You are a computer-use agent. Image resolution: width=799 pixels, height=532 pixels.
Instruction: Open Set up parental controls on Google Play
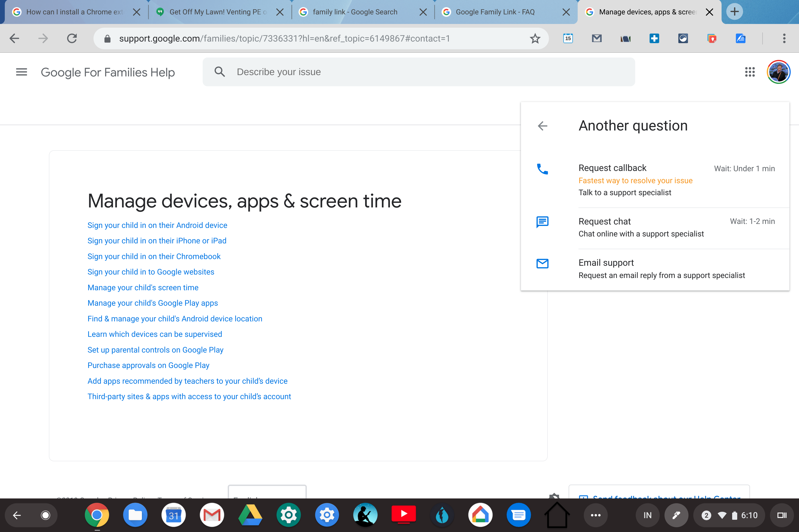155,350
